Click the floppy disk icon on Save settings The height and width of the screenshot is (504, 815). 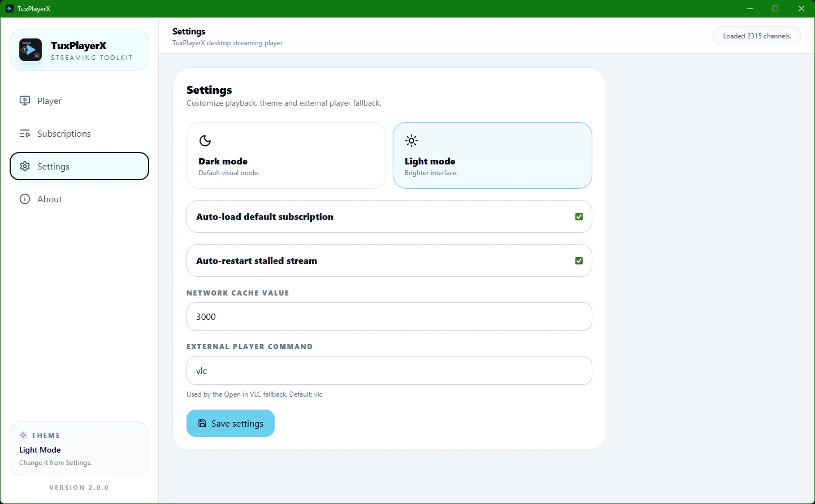(x=202, y=423)
